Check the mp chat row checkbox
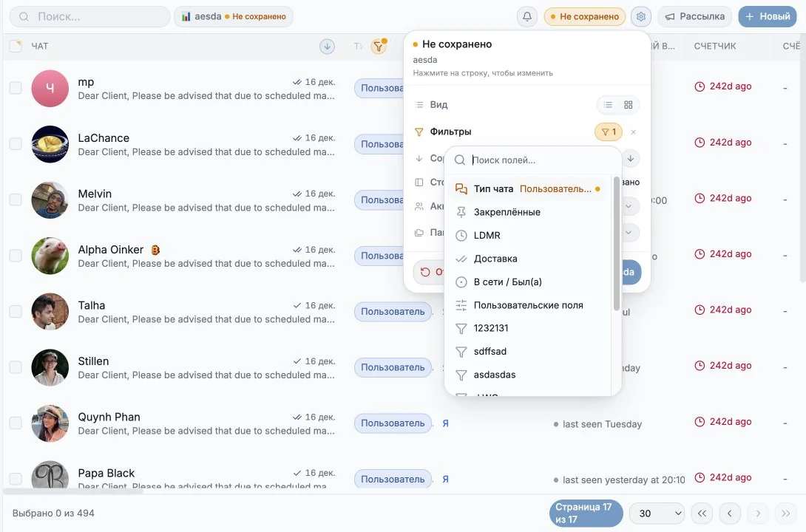 click(x=16, y=89)
